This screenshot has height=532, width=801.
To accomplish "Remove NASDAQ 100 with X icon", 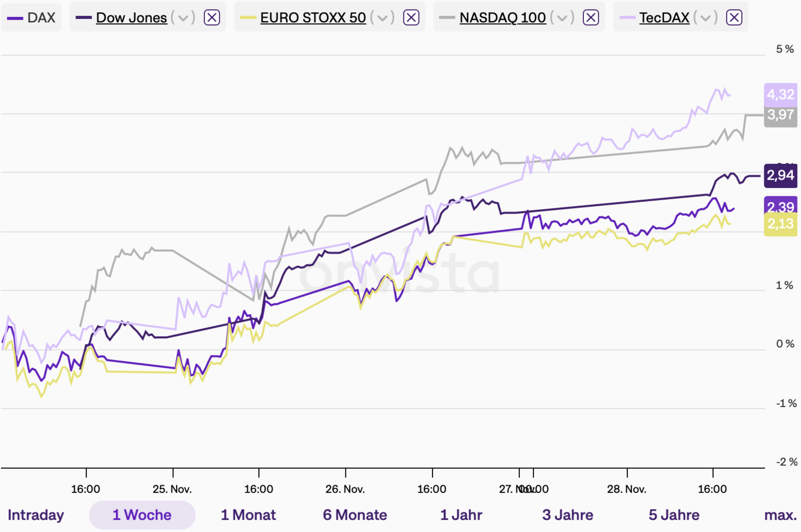I will pyautogui.click(x=591, y=17).
